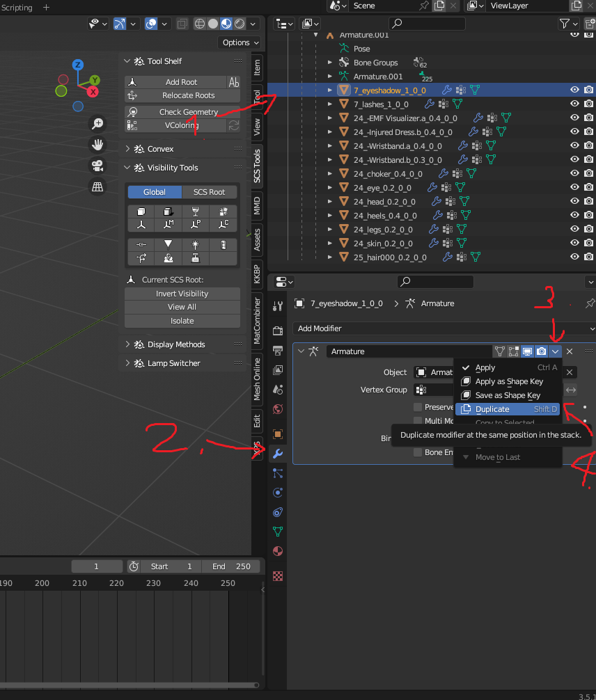Expand the 7_lashes_1_0_0 tree item
596x700 pixels.
click(330, 104)
